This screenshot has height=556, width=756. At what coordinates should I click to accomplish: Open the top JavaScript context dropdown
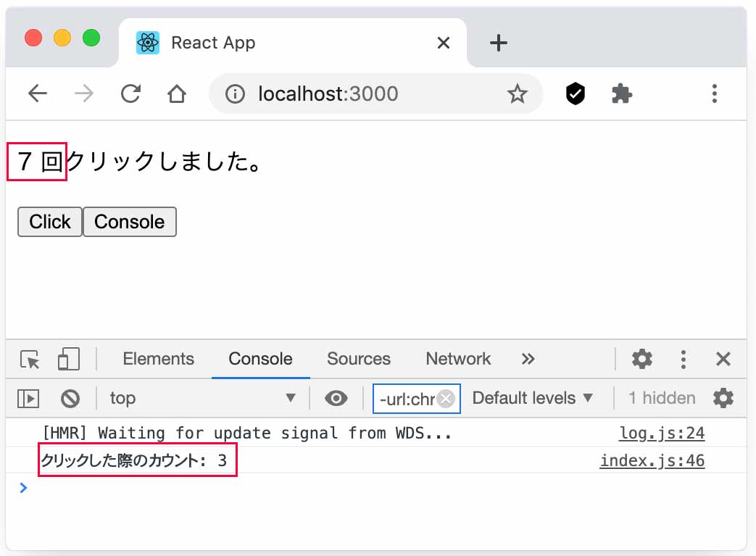click(x=202, y=398)
